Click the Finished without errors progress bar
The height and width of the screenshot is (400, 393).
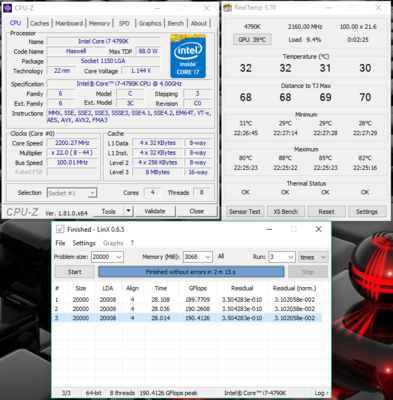(x=191, y=272)
